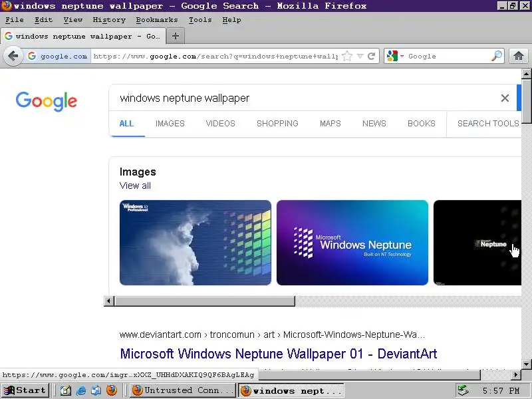Click the deviantart.com breadcrumb URL text
The image size is (532, 399).
pyautogui.click(x=272, y=334)
